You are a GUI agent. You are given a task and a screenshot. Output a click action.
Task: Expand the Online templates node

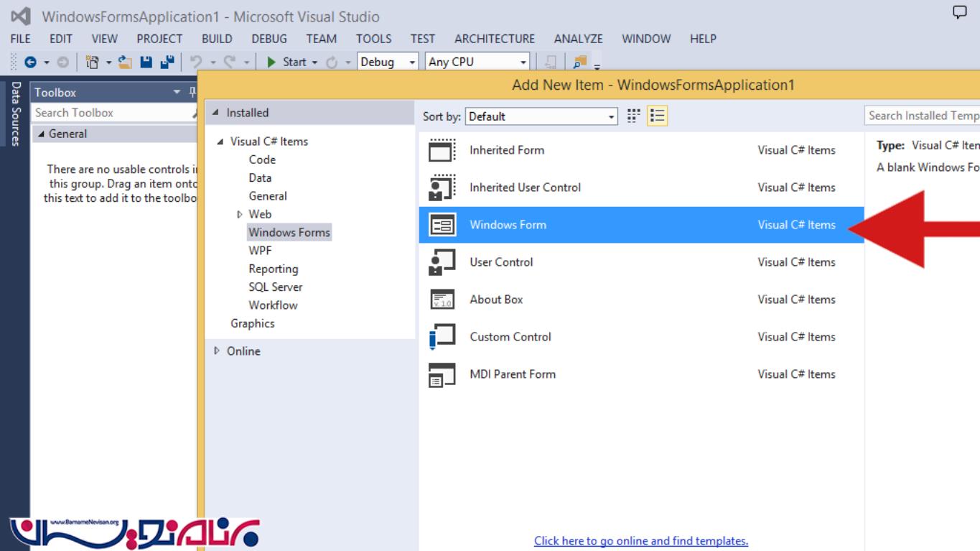217,351
